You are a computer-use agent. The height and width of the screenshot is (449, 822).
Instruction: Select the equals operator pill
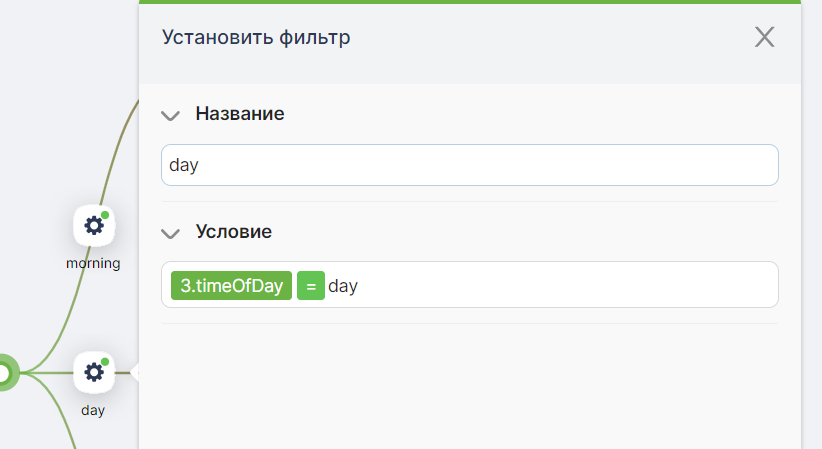(311, 285)
